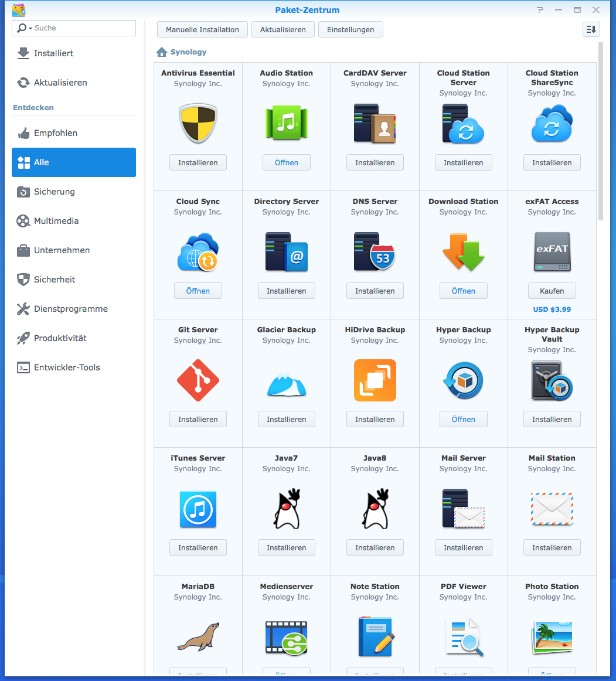The height and width of the screenshot is (681, 616).
Task: Click the PDF Viewer icon
Action: 464,636
